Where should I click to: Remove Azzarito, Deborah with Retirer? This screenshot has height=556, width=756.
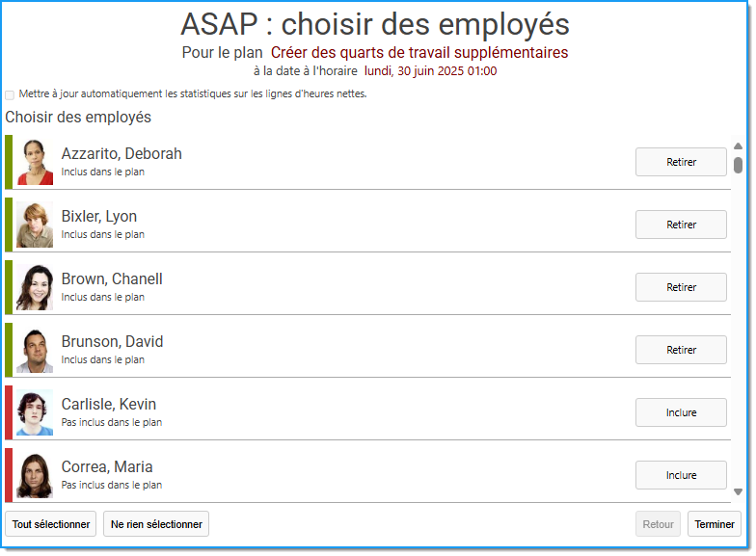(x=681, y=162)
